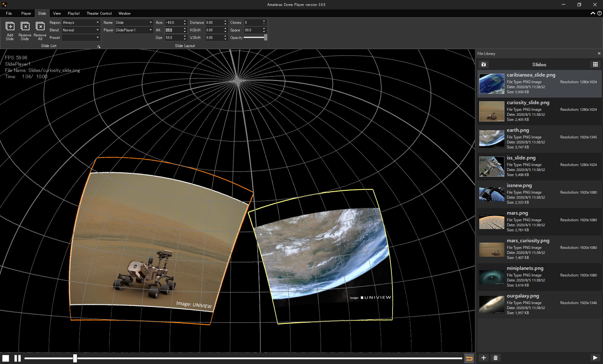Increase the Azm. value
This screenshot has height=364, width=603.
[x=185, y=21]
